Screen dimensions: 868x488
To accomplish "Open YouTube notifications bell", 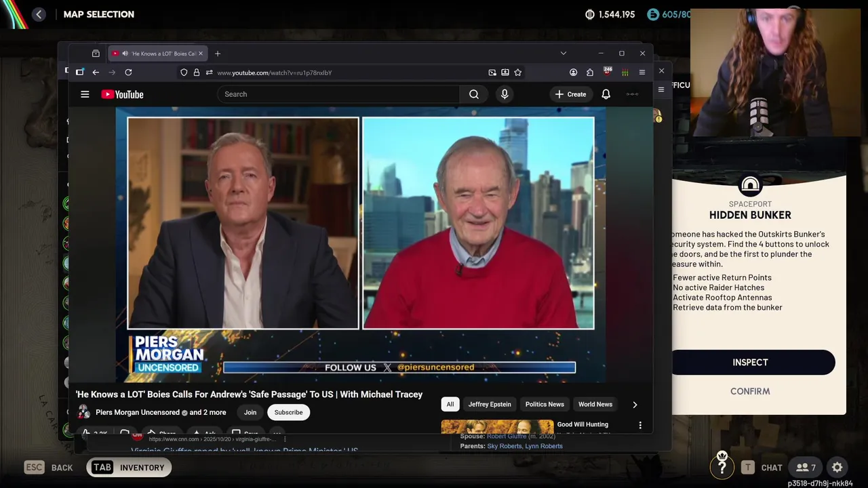I will coord(606,94).
